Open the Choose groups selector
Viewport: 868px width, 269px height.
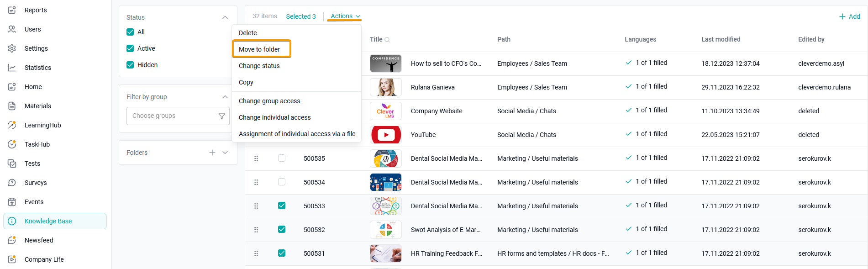pyautogui.click(x=178, y=116)
